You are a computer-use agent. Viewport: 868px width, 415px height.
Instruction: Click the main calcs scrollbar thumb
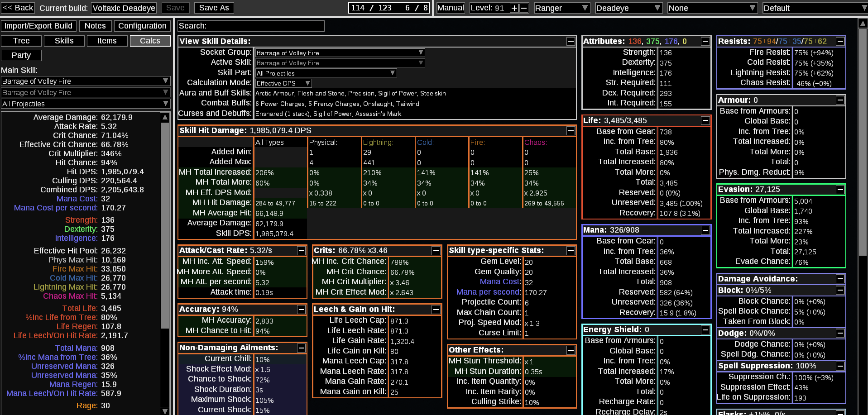[863, 143]
